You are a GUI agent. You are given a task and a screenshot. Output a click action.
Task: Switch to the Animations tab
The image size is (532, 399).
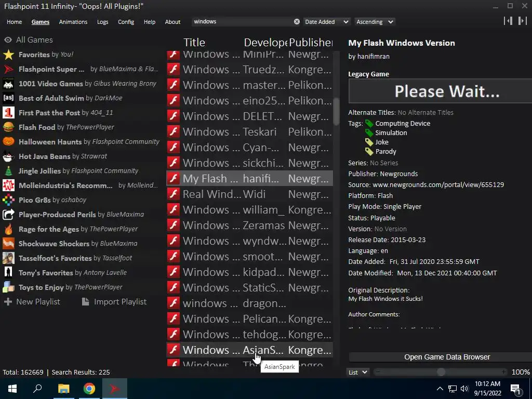[x=73, y=22]
